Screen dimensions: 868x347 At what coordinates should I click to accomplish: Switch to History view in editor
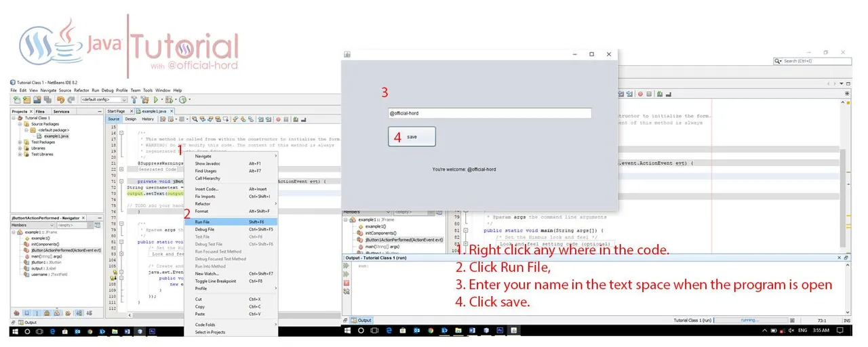(x=148, y=119)
